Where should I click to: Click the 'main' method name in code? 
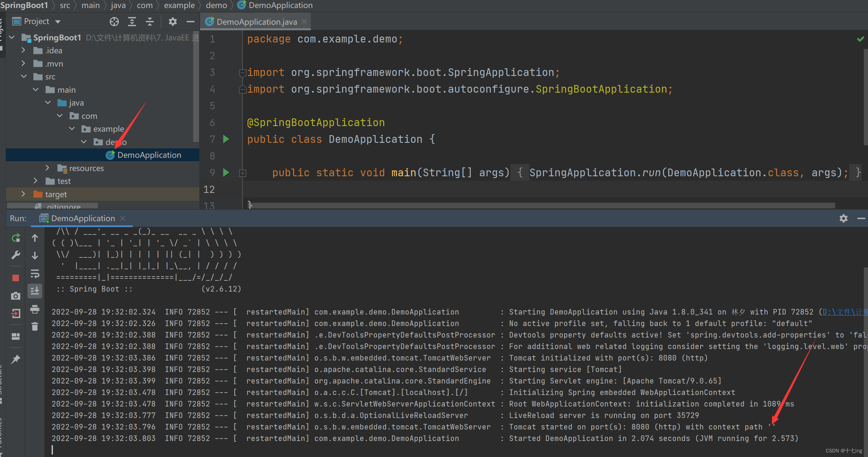point(404,172)
